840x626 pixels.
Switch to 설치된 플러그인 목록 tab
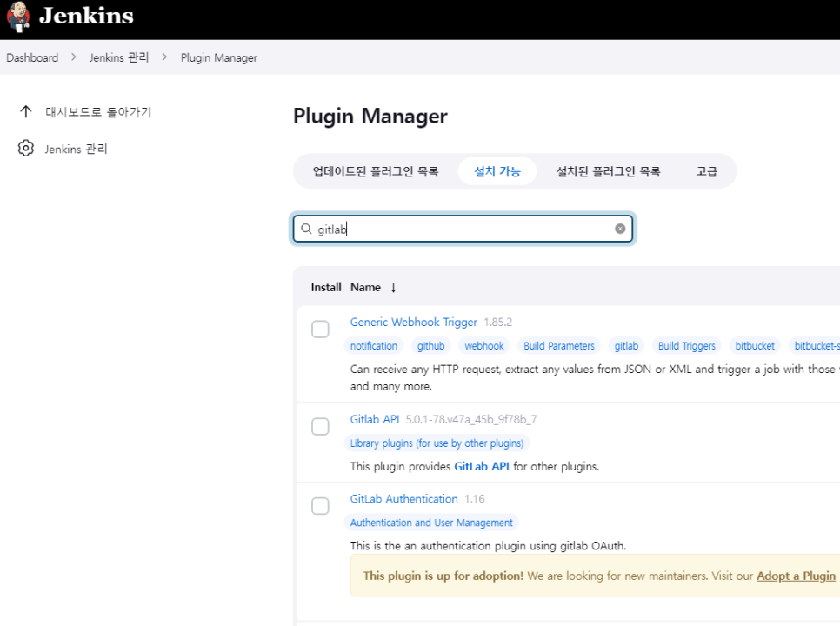point(608,171)
